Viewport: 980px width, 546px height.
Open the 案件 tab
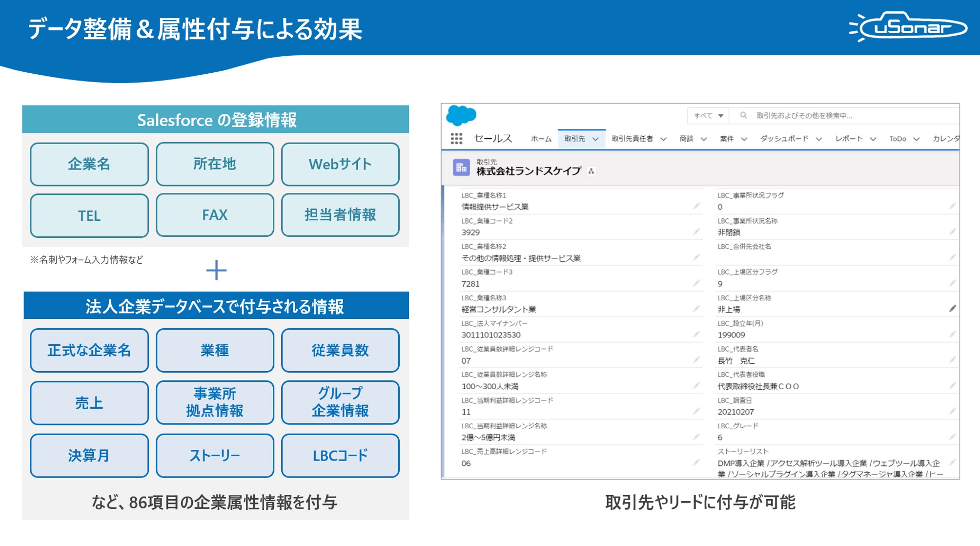(727, 139)
